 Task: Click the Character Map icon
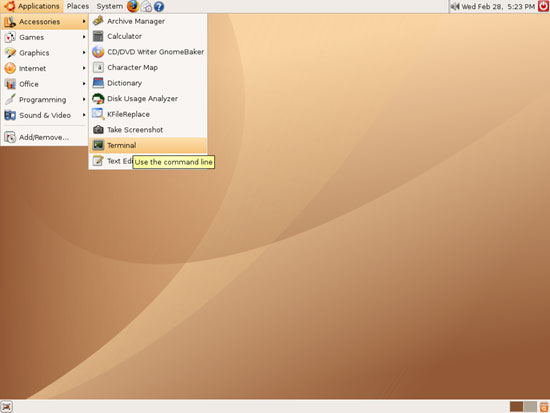98,67
